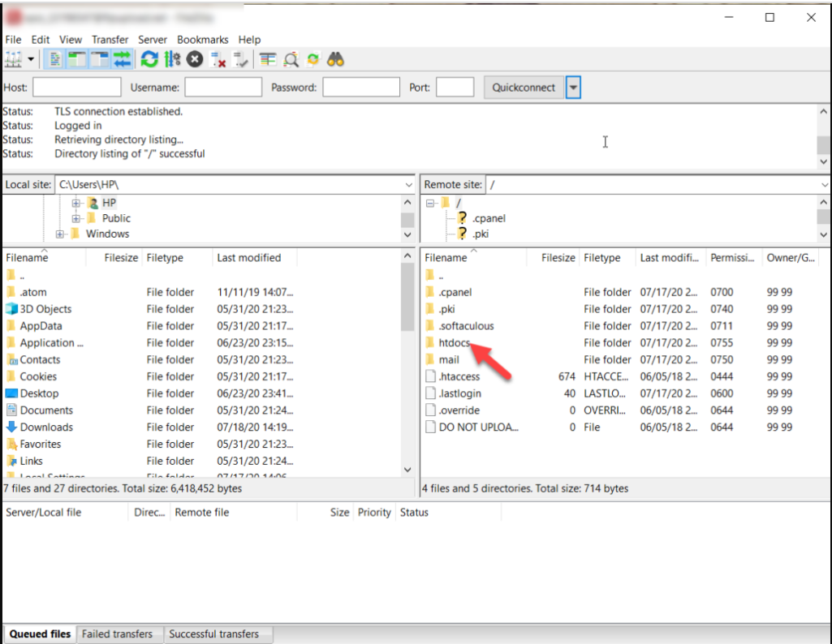Disconnect from the current server
This screenshot has height=644, width=832.
218,59
